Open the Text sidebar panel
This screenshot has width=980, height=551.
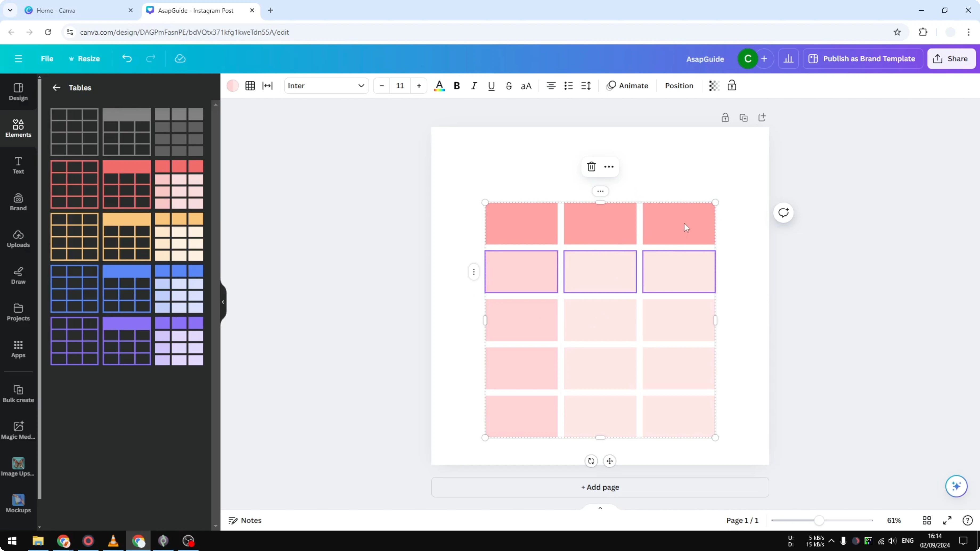click(x=18, y=165)
